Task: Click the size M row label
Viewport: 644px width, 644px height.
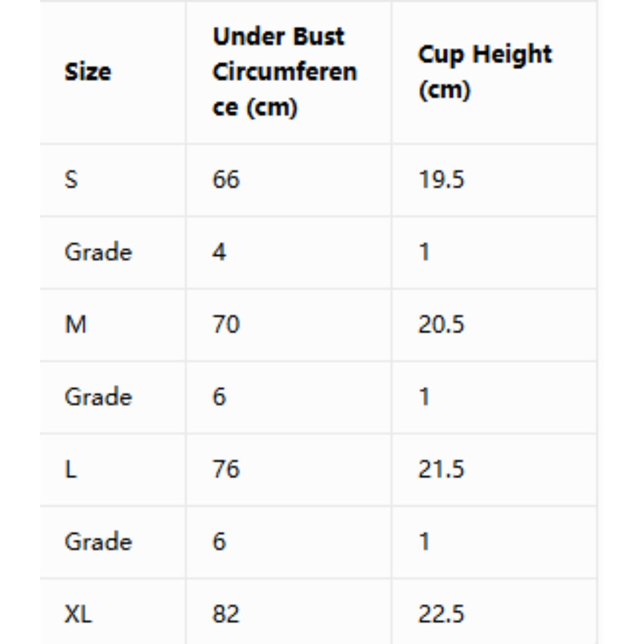Action: pos(76,324)
